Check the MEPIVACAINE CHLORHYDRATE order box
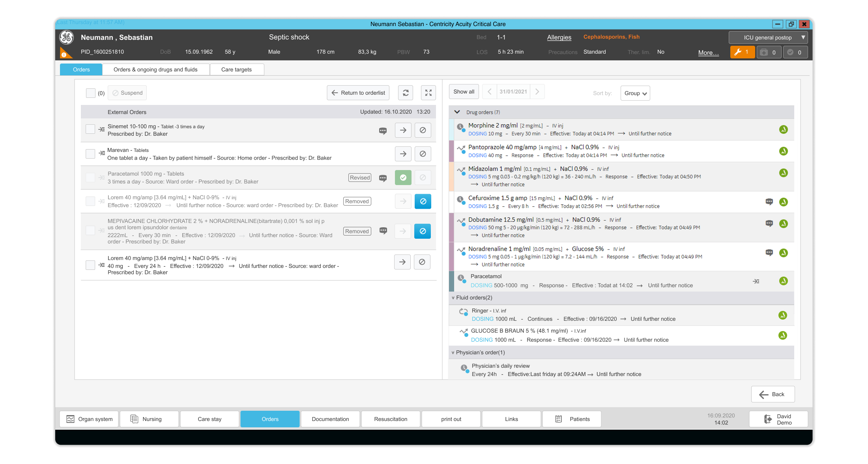Image resolution: width=868 pixels, height=464 pixels. 90,230
